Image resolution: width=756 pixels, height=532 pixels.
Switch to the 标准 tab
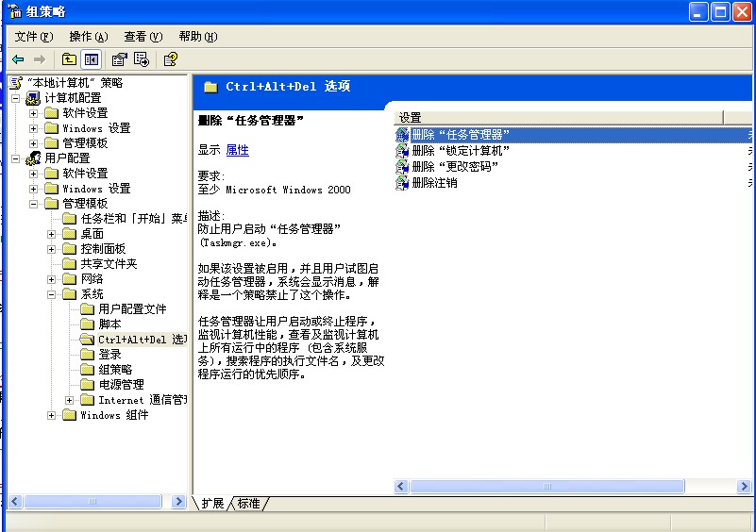[x=249, y=504]
